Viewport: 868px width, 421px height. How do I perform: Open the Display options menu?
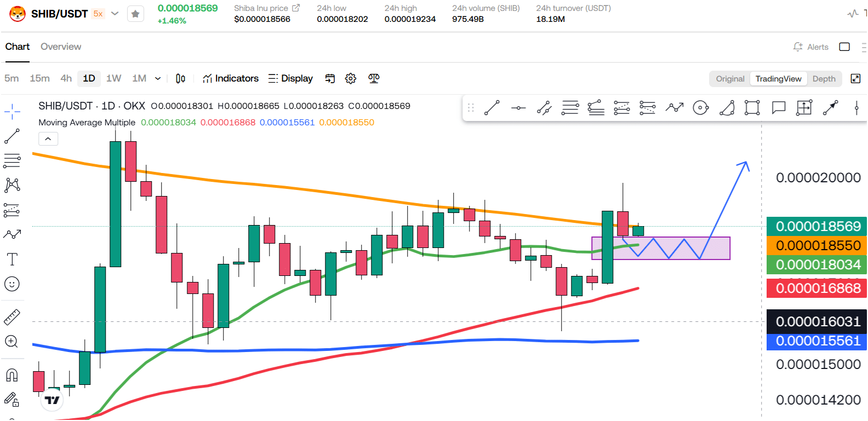pyautogui.click(x=291, y=78)
